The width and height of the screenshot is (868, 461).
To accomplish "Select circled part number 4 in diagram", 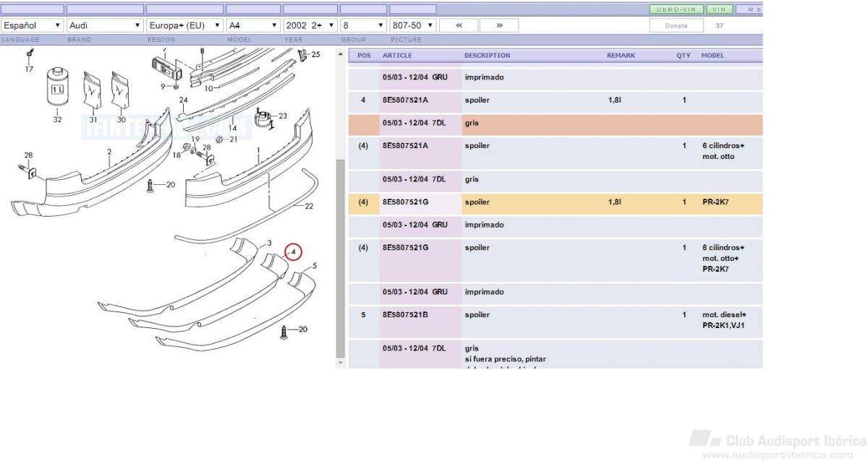I will 293,253.
